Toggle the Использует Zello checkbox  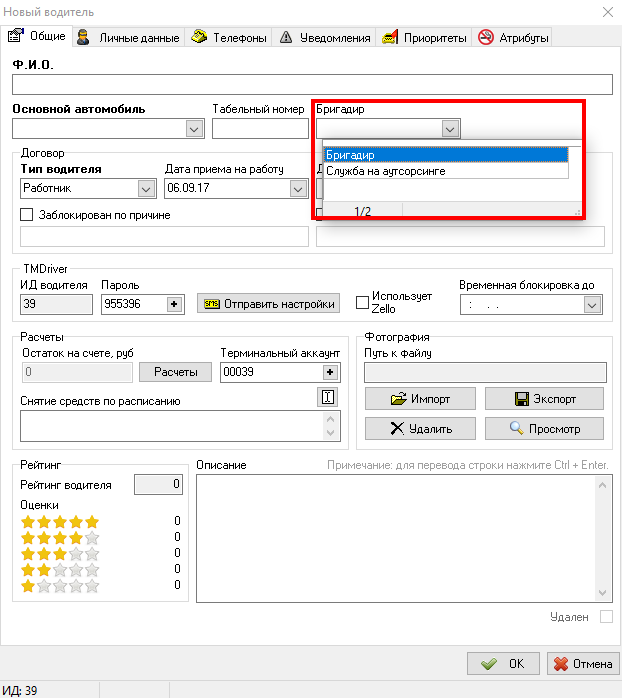(363, 303)
